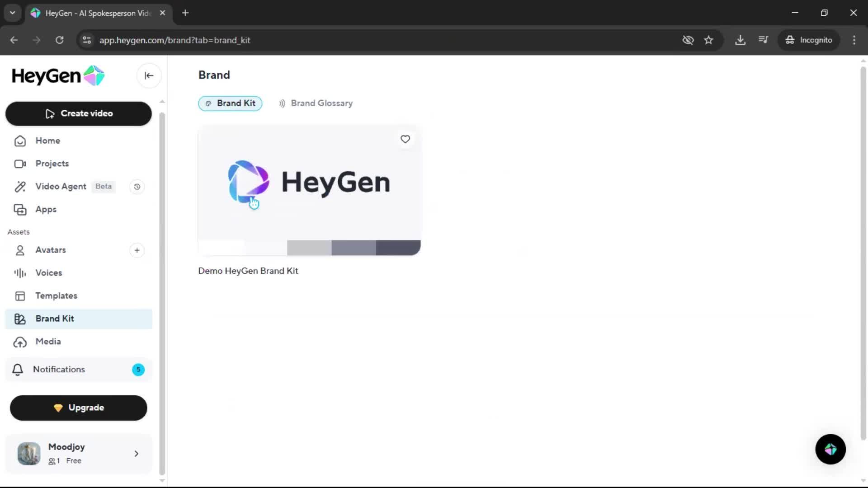Go to Media uploads
This screenshot has height=488, width=868.
(x=48, y=342)
